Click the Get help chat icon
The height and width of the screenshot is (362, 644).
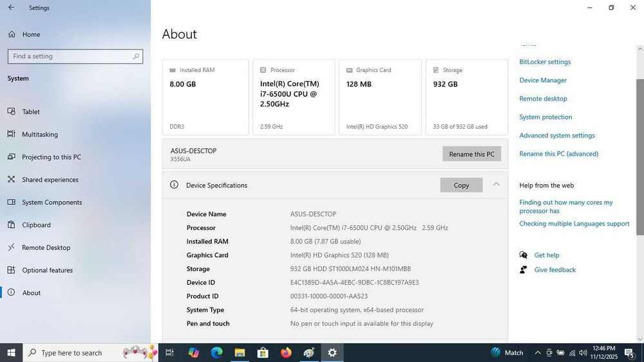(523, 255)
